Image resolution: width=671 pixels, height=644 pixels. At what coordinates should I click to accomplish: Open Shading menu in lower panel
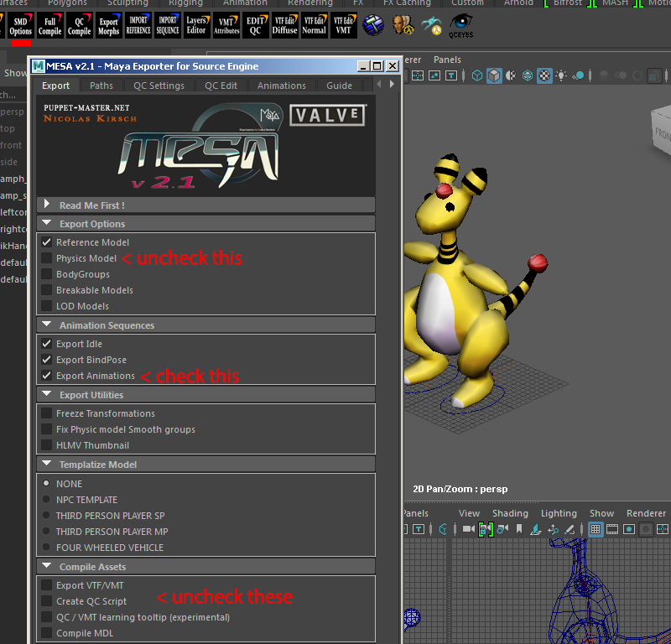(510, 513)
